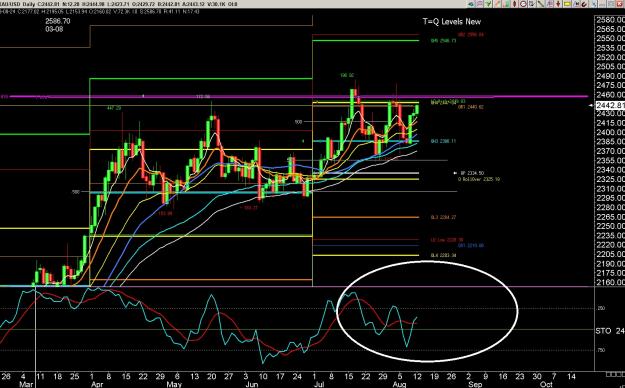The height and width of the screenshot is (388, 625).
Task: Click the Jun month label on time axis
Action: click(x=252, y=384)
